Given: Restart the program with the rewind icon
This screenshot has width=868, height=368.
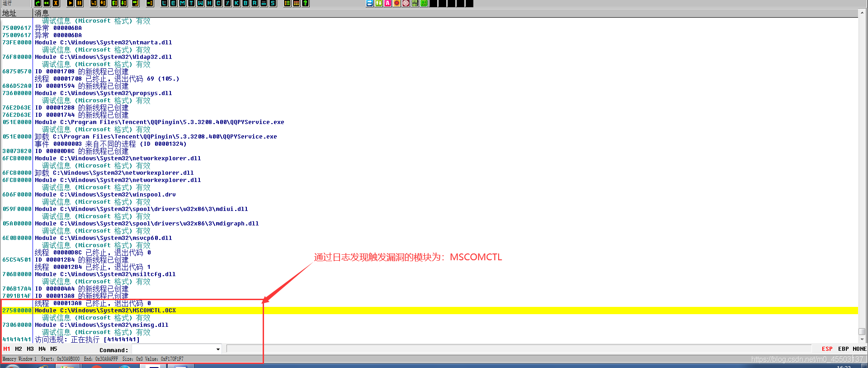Looking at the screenshot, I should (47, 3).
